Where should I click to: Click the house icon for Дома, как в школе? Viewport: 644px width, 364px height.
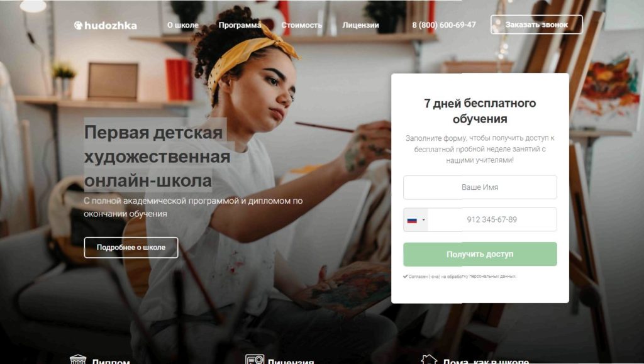[429, 360]
